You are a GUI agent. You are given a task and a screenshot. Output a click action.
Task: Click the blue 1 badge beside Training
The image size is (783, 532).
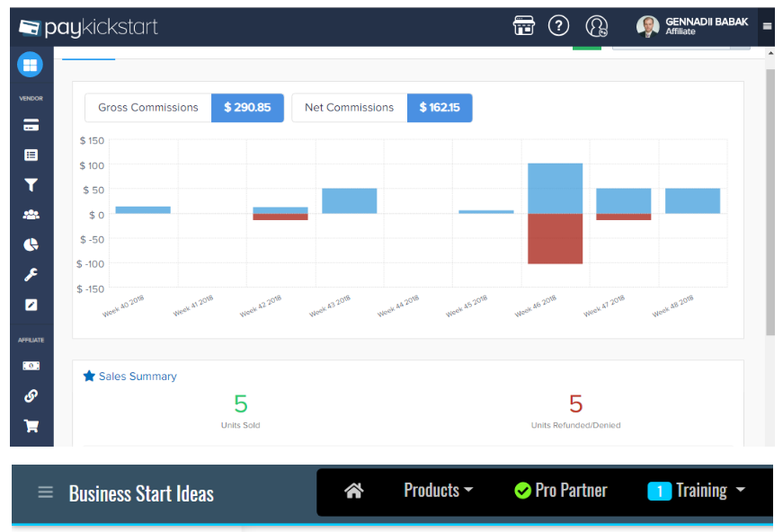pos(660,491)
